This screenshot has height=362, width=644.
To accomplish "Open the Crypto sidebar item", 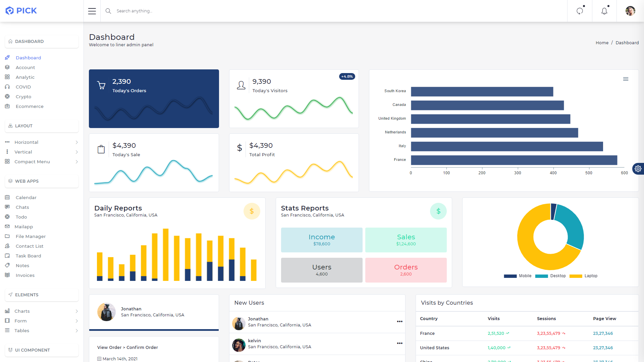I will 23,97.
